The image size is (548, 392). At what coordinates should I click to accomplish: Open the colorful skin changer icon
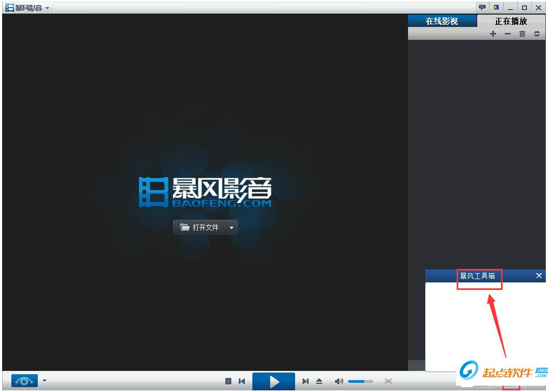496,8
